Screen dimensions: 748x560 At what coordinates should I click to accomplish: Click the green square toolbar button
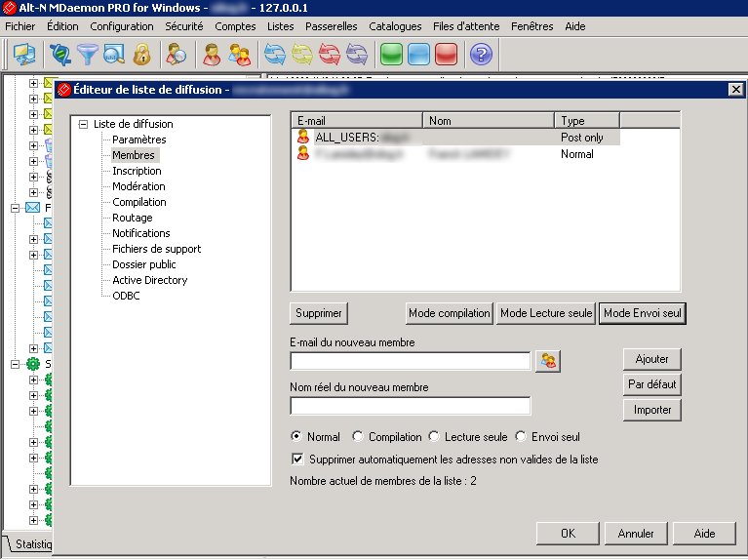391,54
